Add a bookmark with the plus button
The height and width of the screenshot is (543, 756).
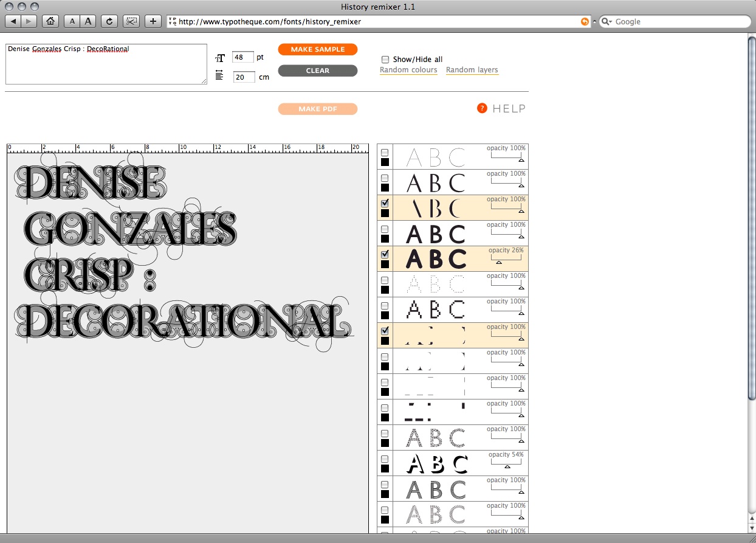[x=153, y=21]
